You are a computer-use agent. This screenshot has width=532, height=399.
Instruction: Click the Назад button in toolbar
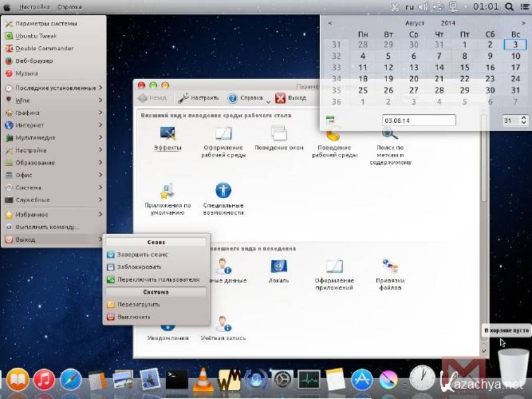pos(152,98)
